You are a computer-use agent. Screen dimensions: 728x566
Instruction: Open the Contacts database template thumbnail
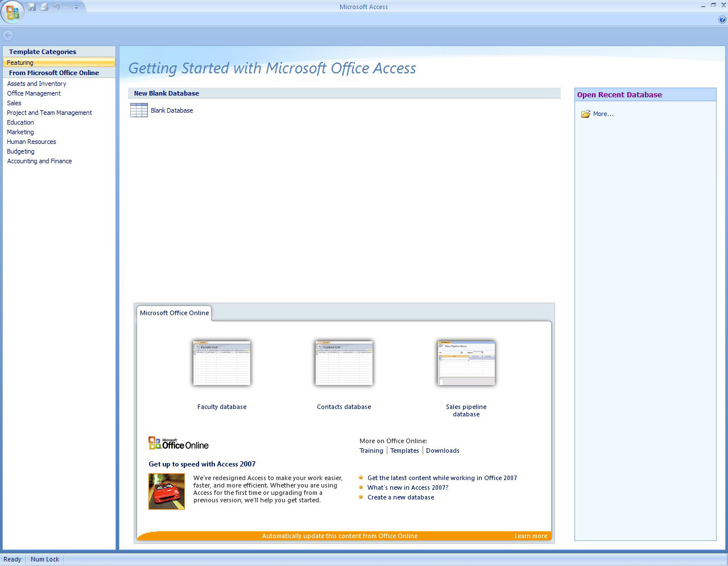(x=344, y=363)
